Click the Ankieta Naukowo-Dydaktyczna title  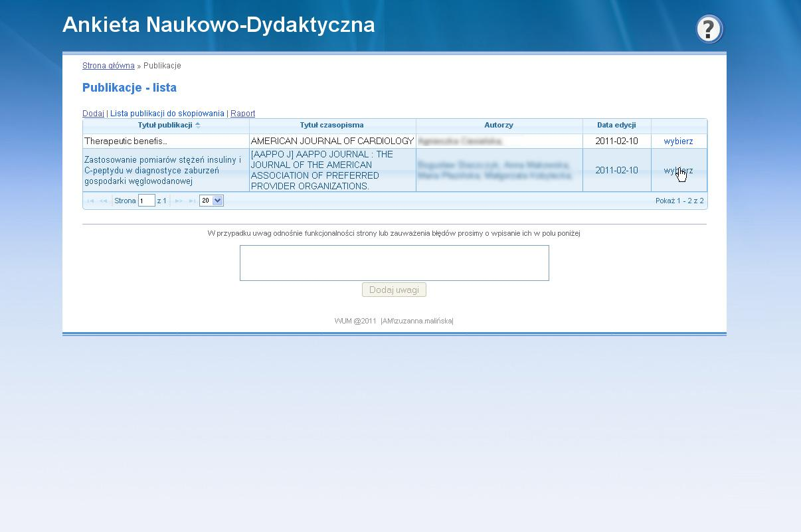219,25
